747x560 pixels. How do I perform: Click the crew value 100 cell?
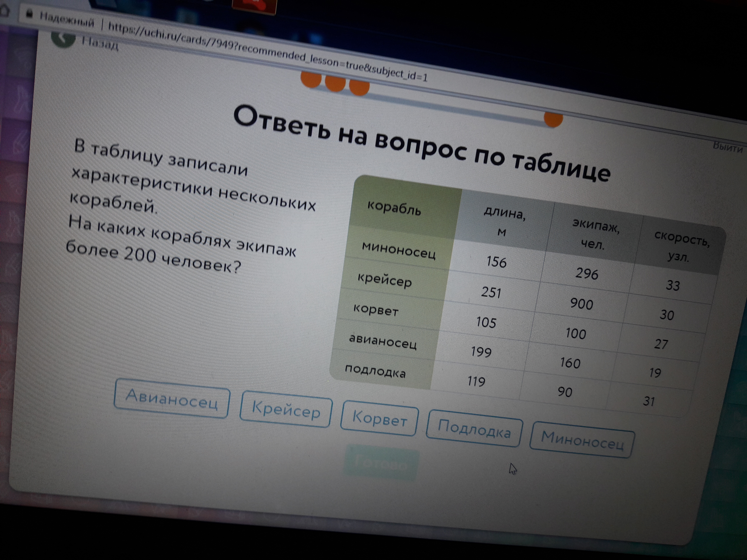(576, 334)
